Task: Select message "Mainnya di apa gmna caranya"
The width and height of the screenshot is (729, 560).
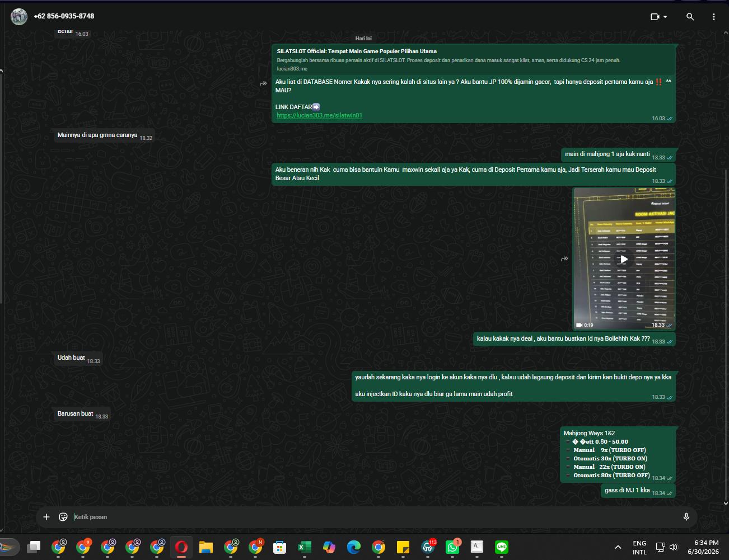Action: pyautogui.click(x=104, y=135)
